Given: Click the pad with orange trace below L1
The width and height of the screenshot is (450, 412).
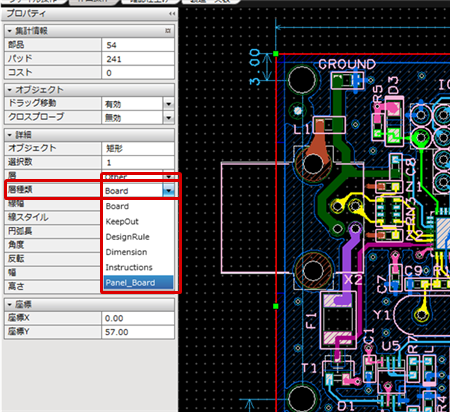Looking at the screenshot, I should click(x=313, y=164).
